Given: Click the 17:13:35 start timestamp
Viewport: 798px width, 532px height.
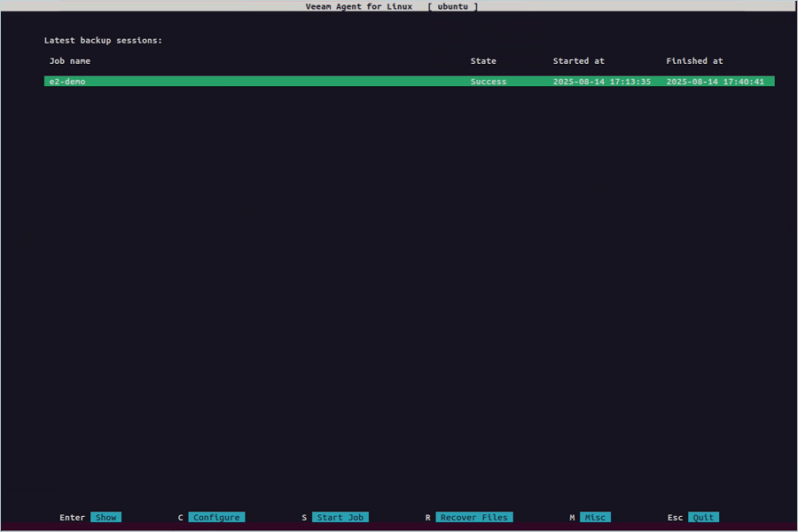Looking at the screenshot, I should pos(601,82).
